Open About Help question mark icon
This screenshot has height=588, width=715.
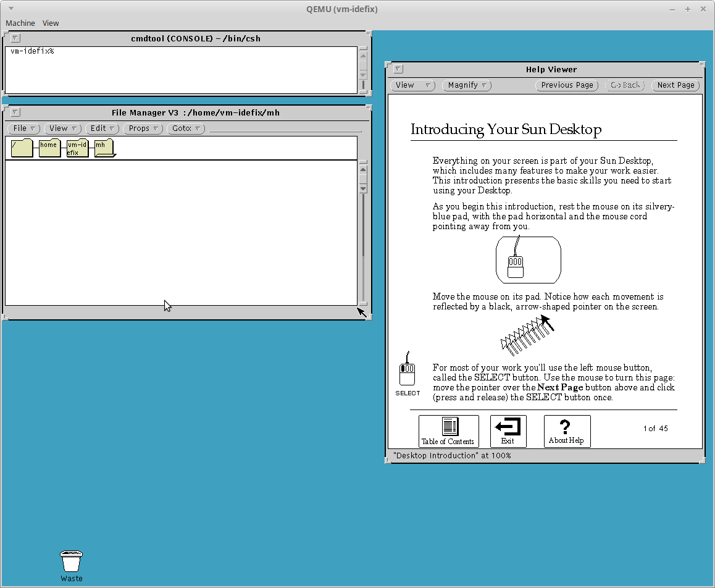[x=567, y=431]
